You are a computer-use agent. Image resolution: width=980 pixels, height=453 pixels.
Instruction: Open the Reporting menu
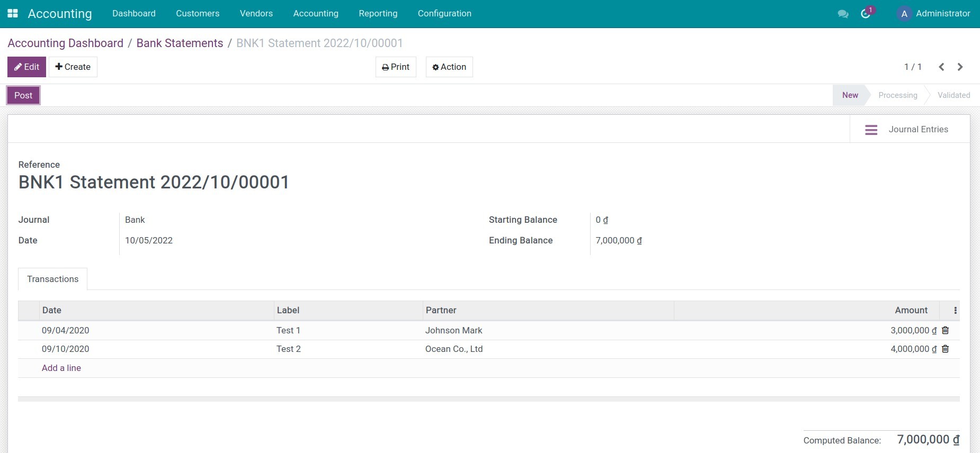[x=378, y=14]
